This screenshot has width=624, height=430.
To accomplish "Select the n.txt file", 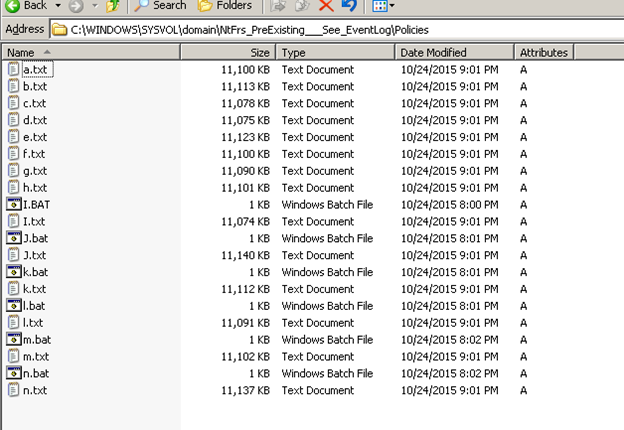I will [x=35, y=390].
